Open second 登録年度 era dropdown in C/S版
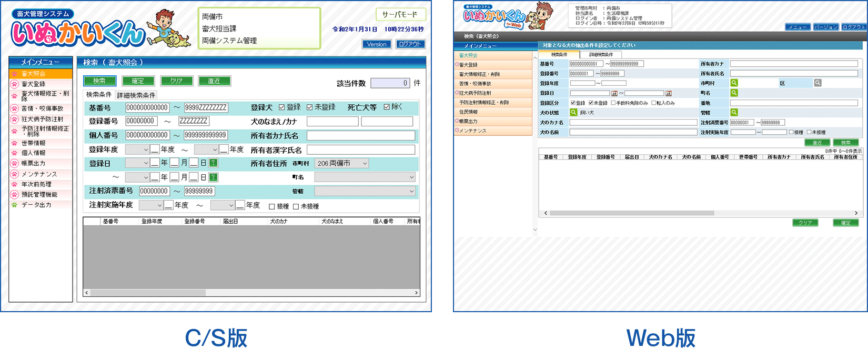The height and width of the screenshot is (348, 868). coord(206,150)
